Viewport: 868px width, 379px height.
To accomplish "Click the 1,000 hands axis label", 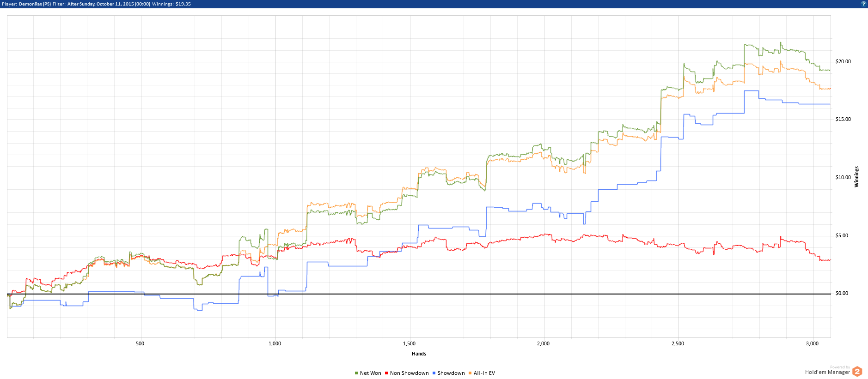I will 275,343.
